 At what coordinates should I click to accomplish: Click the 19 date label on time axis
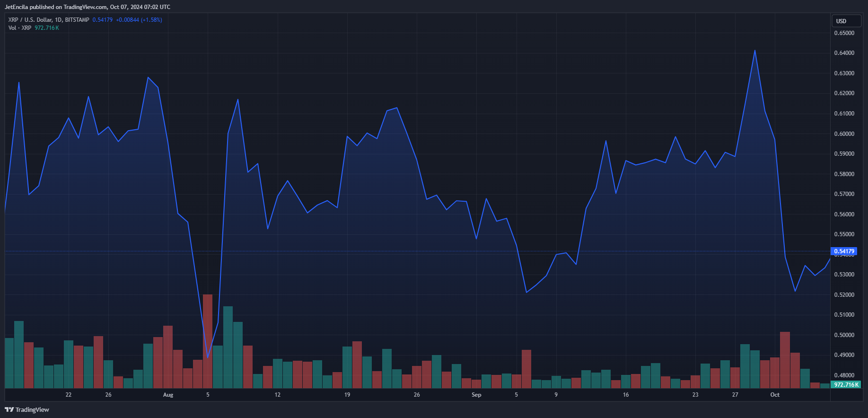pyautogui.click(x=347, y=395)
